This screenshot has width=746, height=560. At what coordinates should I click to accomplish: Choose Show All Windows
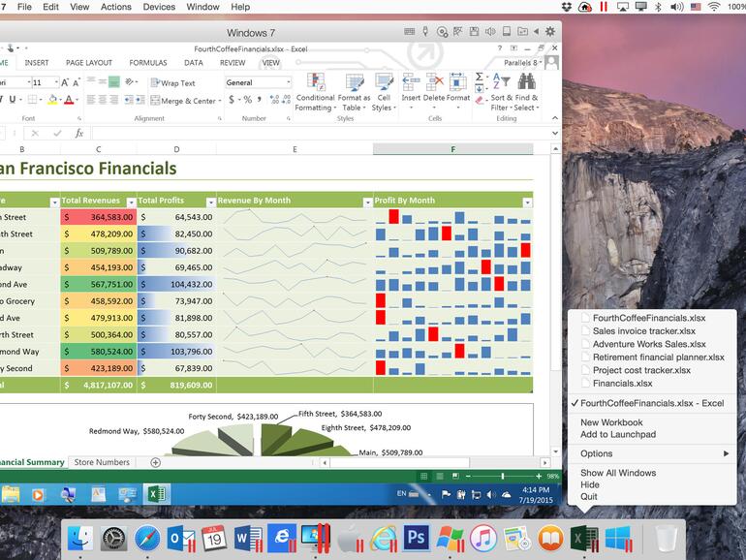(x=618, y=473)
